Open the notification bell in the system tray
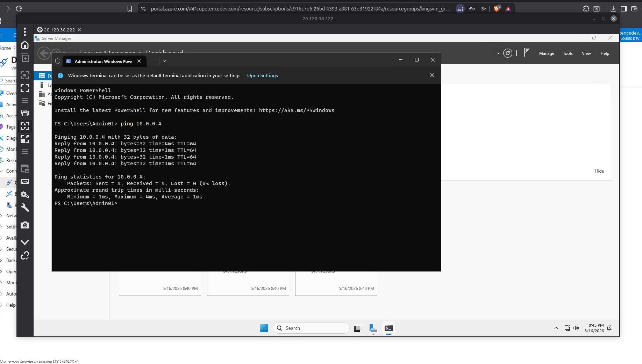The image size is (642, 364). coord(609,328)
